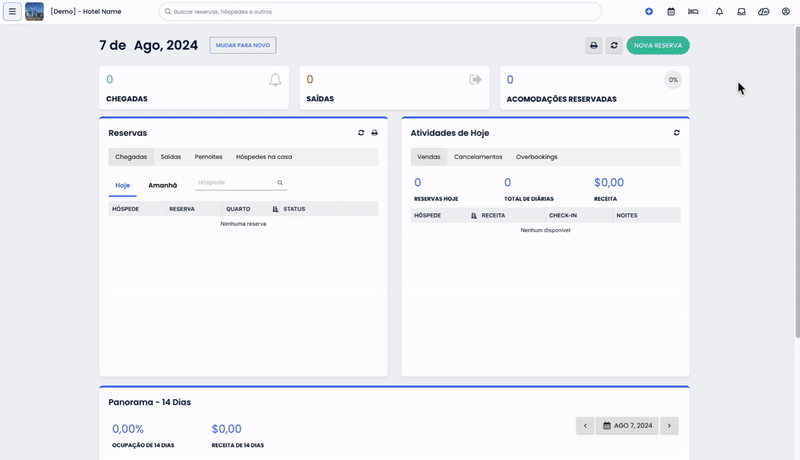Open the notifications bell in header
The height and width of the screenshot is (460, 800).
point(719,12)
